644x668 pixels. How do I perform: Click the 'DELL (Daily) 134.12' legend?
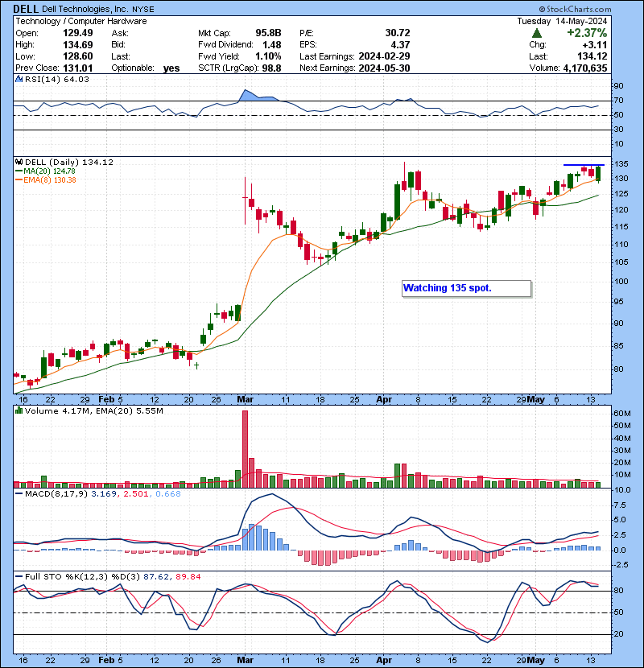pos(69,163)
